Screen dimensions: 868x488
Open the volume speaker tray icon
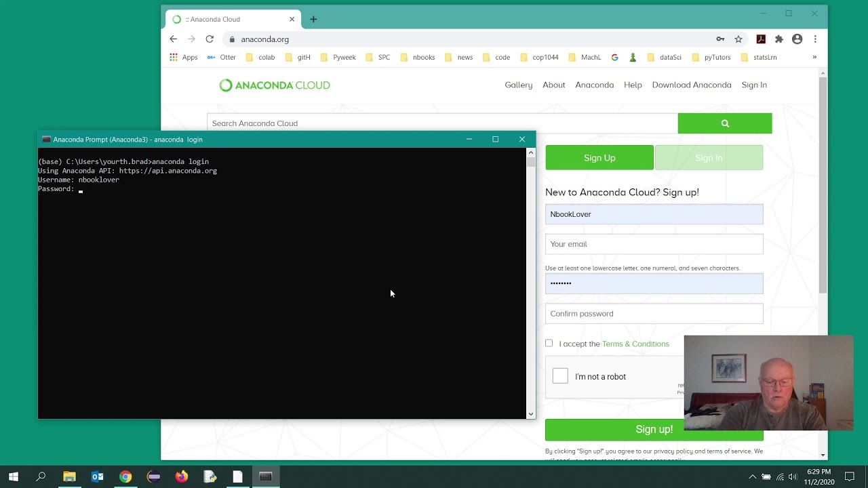pos(793,477)
